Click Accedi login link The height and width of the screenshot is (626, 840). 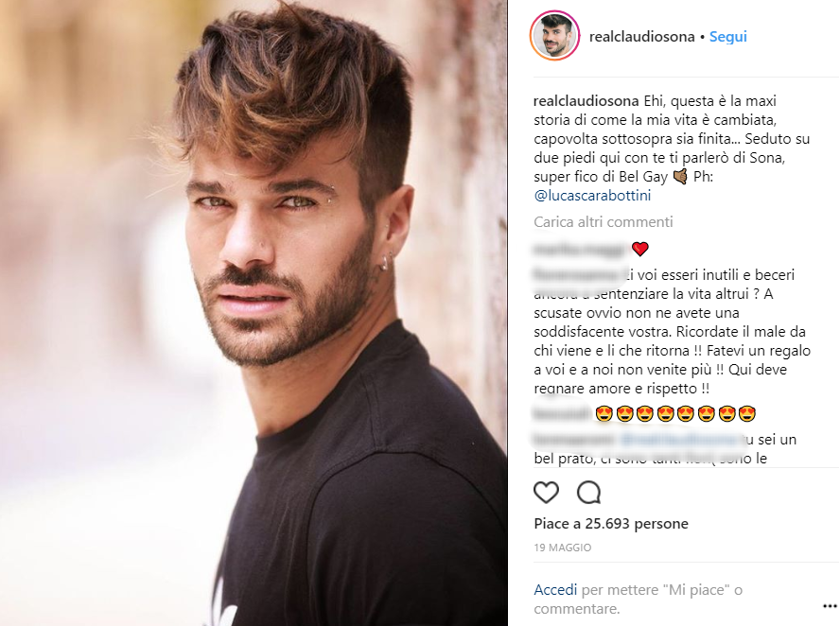tap(555, 589)
